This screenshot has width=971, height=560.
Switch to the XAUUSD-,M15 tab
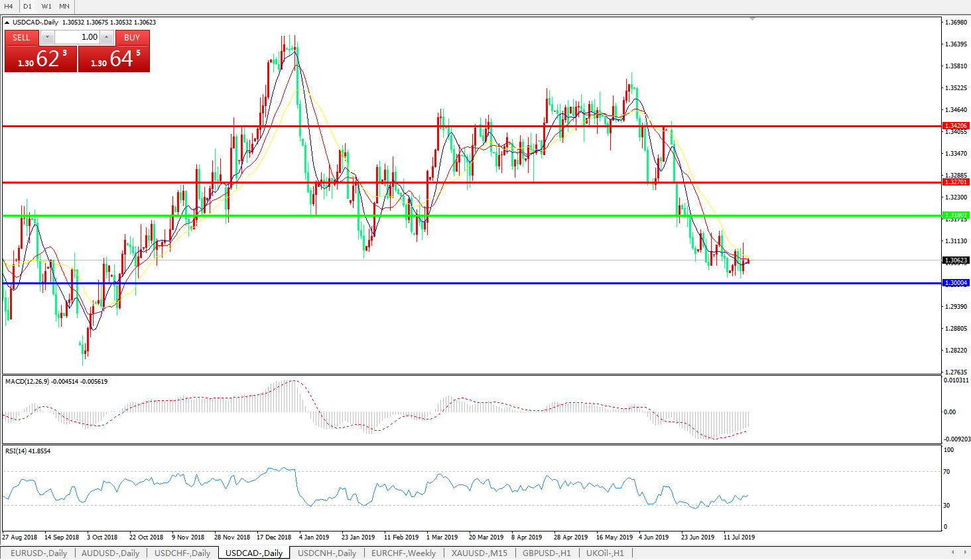479,553
